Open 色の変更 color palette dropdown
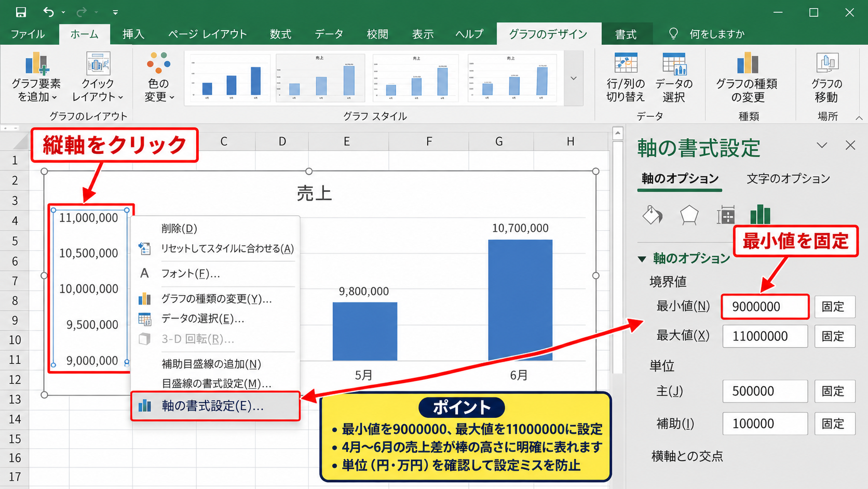 159,77
